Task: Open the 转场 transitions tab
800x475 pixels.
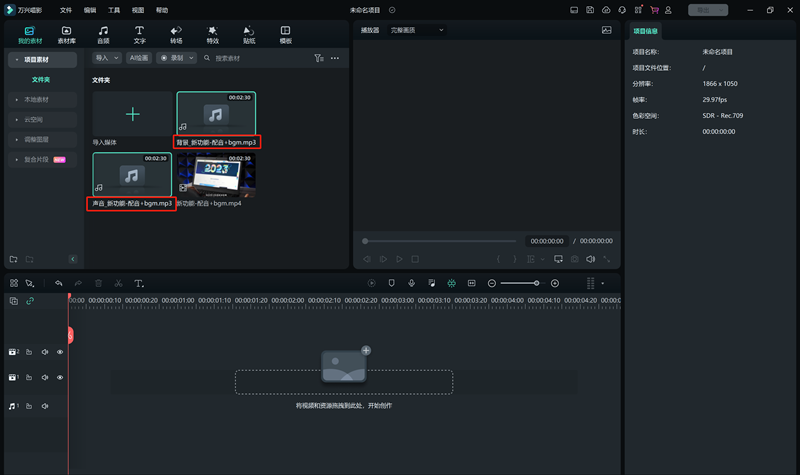Action: coord(176,35)
